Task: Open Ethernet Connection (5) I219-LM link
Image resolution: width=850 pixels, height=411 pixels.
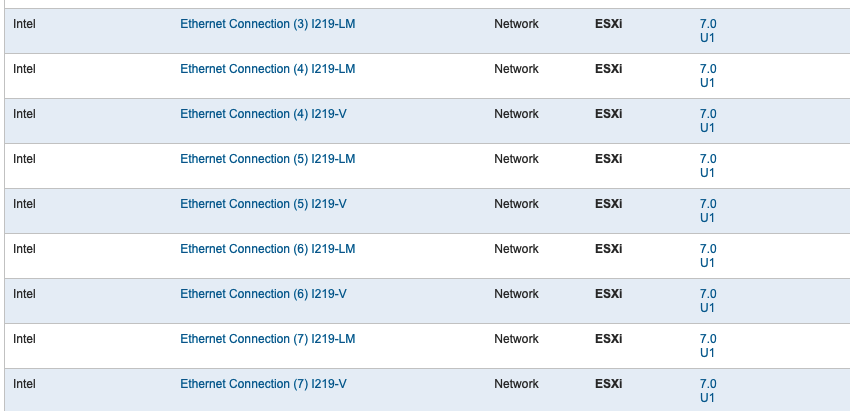Action: [x=268, y=159]
